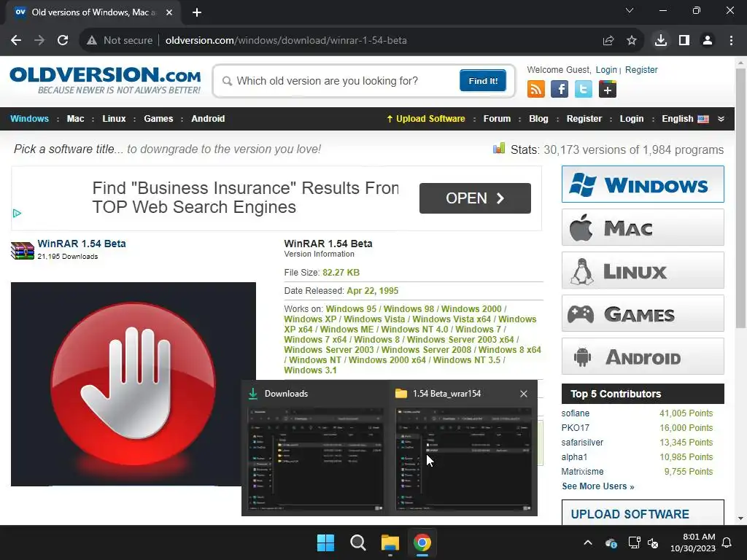The width and height of the screenshot is (747, 560).
Task: Show hidden system tray icons chevron
Action: (x=588, y=542)
